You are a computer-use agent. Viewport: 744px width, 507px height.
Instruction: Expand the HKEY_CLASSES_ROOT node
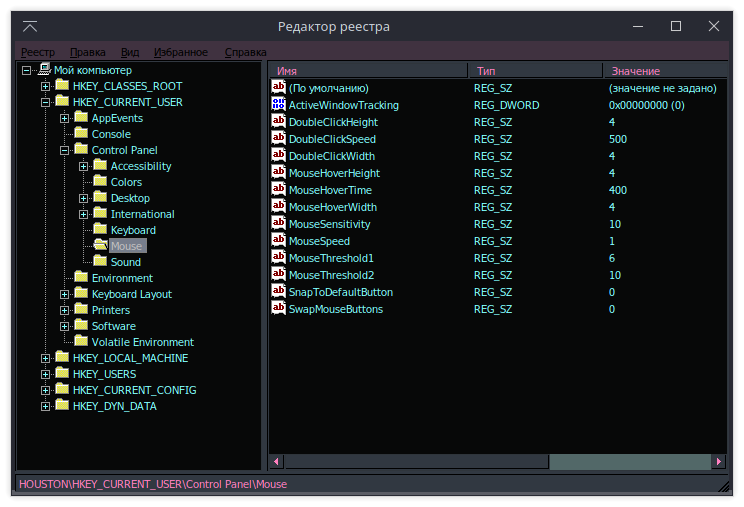tap(46, 86)
